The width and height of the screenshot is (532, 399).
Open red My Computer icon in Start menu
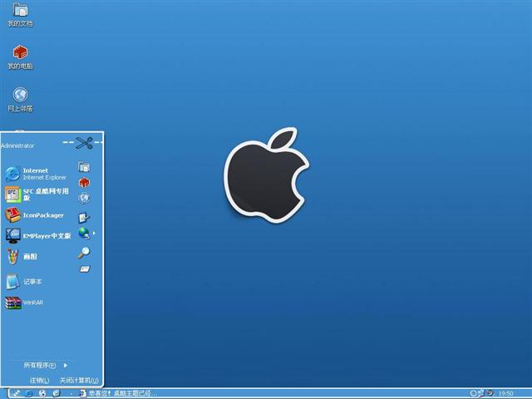84,183
